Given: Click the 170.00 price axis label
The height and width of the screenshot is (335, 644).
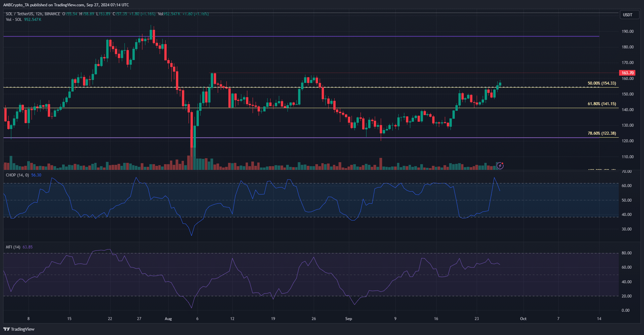Looking at the screenshot, I should click(627, 63).
